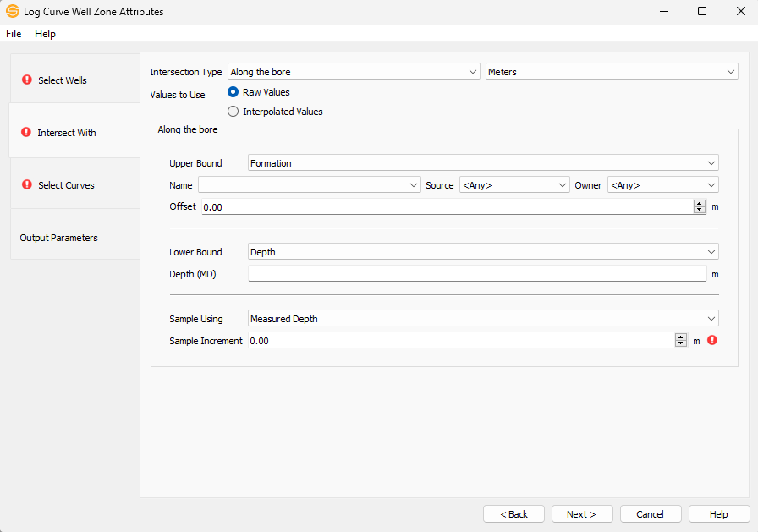Image resolution: width=758 pixels, height=532 pixels.
Task: Open the Help menu in menu bar
Action: (45, 34)
